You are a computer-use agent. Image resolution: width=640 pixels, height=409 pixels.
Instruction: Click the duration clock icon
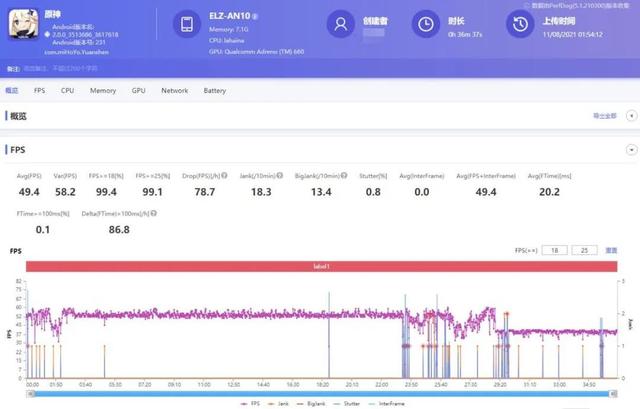[426, 24]
